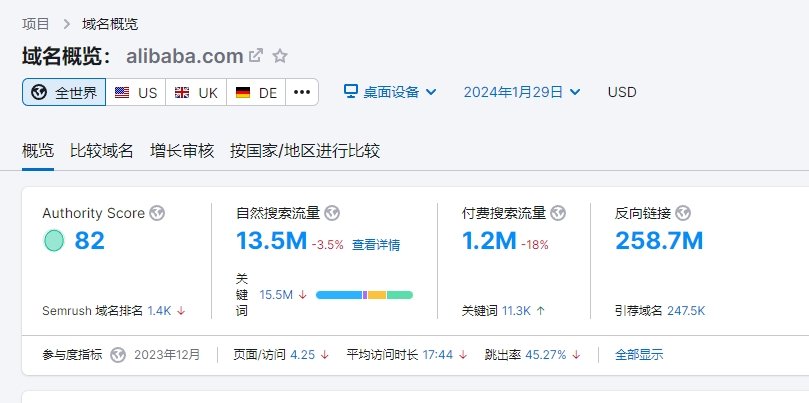
Task: Click the globe icon beside 参与度指标
Action: click(x=118, y=354)
